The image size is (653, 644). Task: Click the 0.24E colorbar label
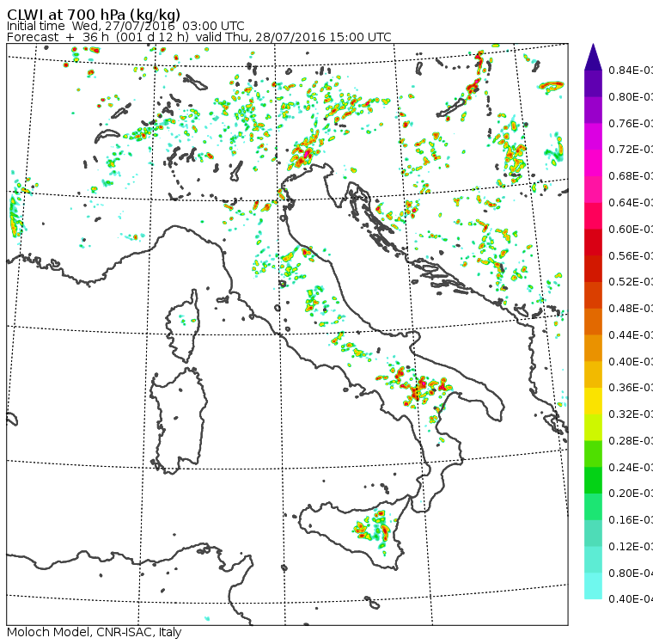coord(631,467)
